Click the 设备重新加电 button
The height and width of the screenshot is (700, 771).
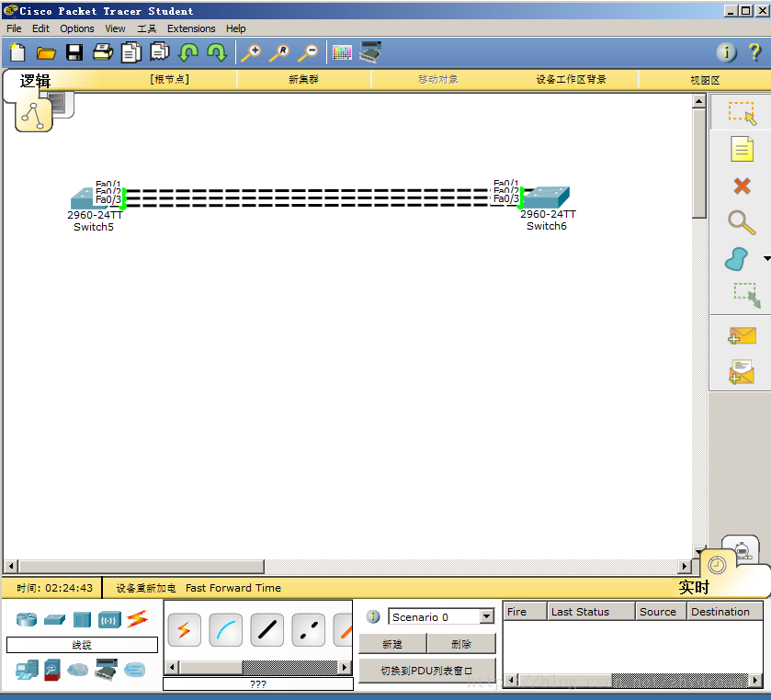146,588
